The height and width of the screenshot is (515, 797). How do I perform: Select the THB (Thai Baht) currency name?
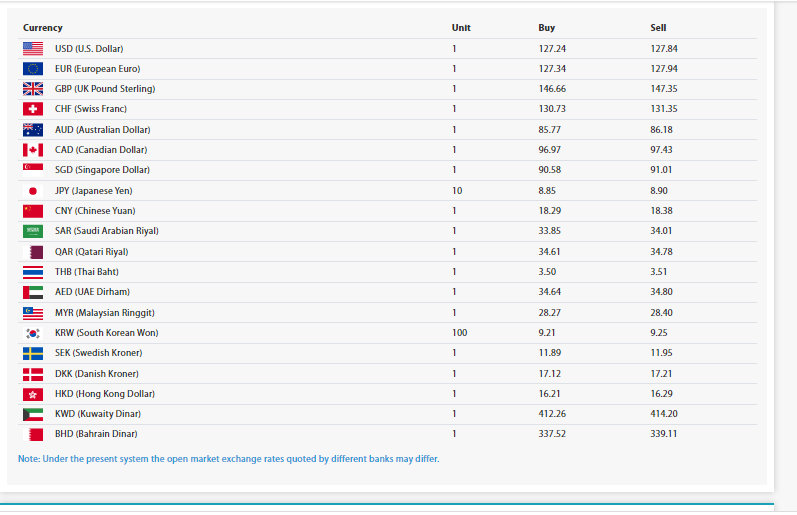[x=87, y=272]
